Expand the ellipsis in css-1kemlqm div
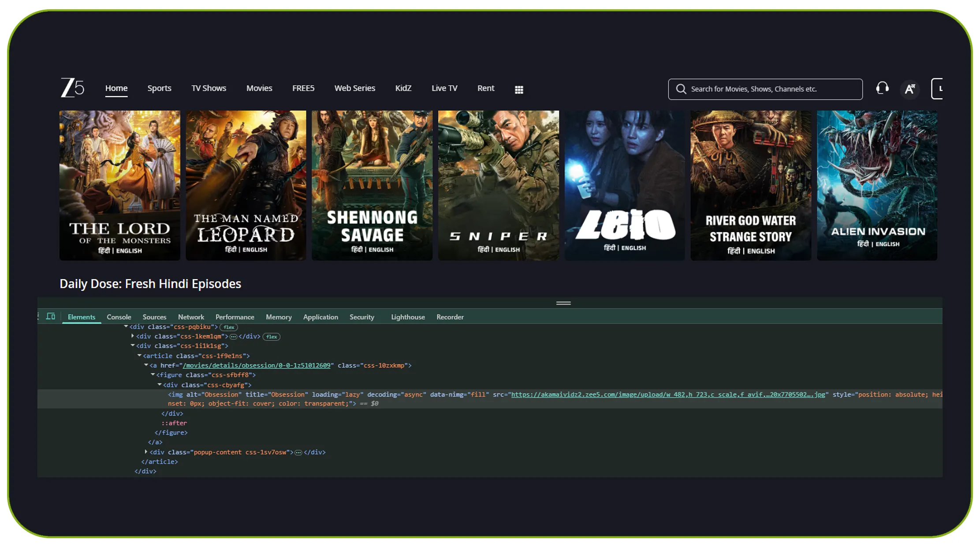The width and height of the screenshot is (980, 547). point(233,337)
